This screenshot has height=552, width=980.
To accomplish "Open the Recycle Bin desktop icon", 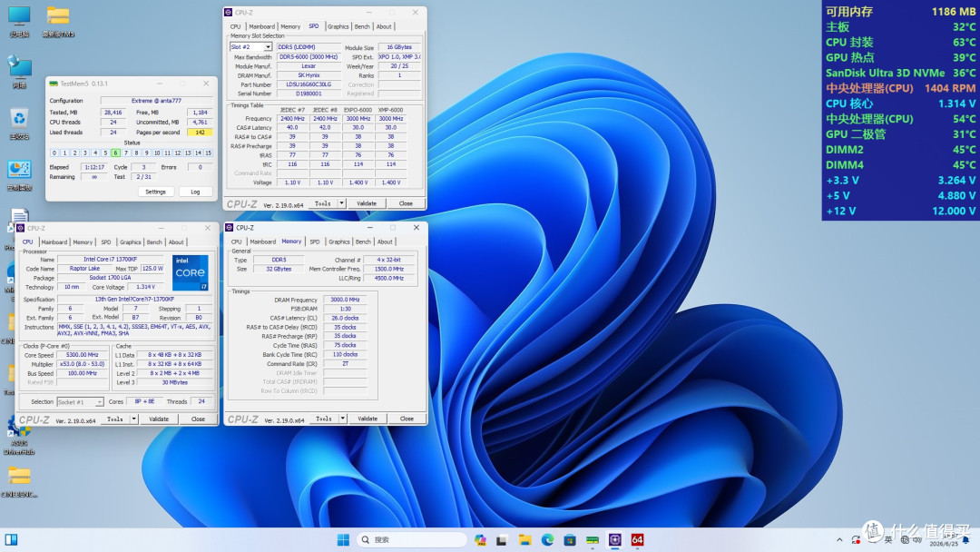I will click(19, 123).
